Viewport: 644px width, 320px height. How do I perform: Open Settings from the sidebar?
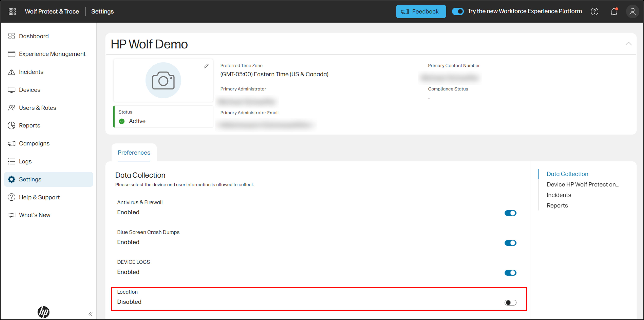pyautogui.click(x=30, y=179)
